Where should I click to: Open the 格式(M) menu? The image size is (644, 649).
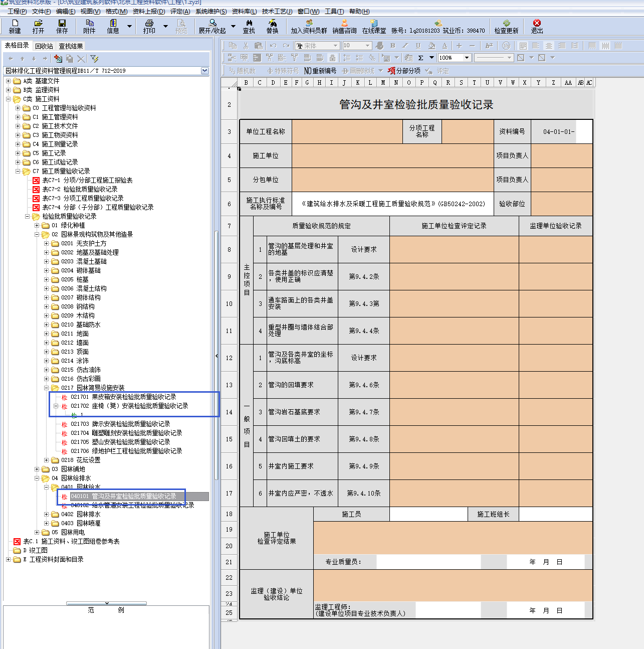click(116, 11)
